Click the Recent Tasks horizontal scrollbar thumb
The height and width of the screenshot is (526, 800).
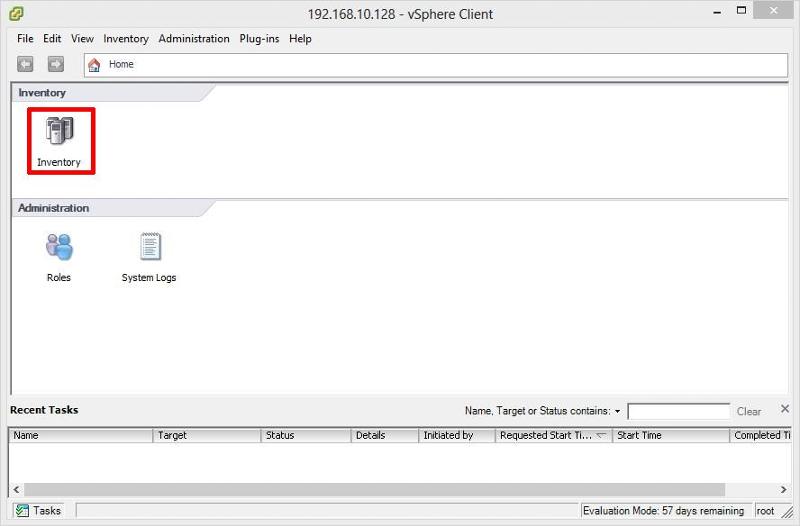(374, 489)
